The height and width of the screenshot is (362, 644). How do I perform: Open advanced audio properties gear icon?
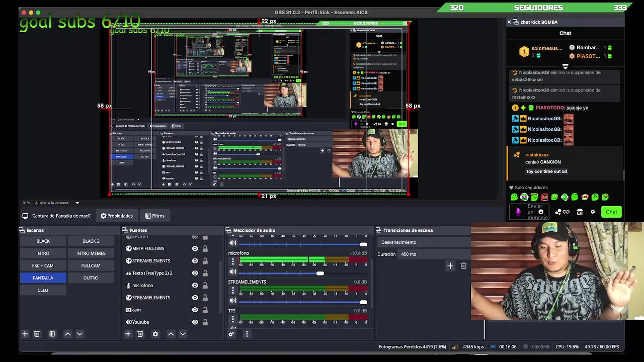pyautogui.click(x=231, y=334)
